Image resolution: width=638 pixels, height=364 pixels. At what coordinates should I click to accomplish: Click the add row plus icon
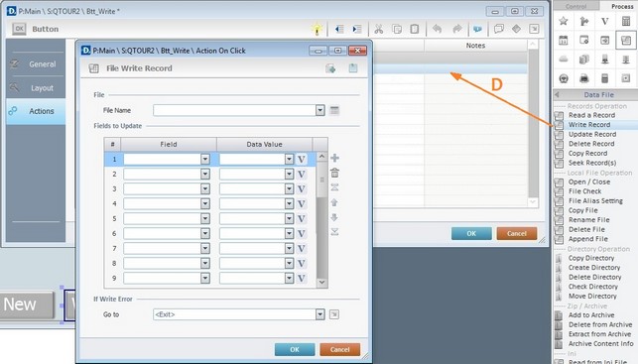tap(334, 158)
